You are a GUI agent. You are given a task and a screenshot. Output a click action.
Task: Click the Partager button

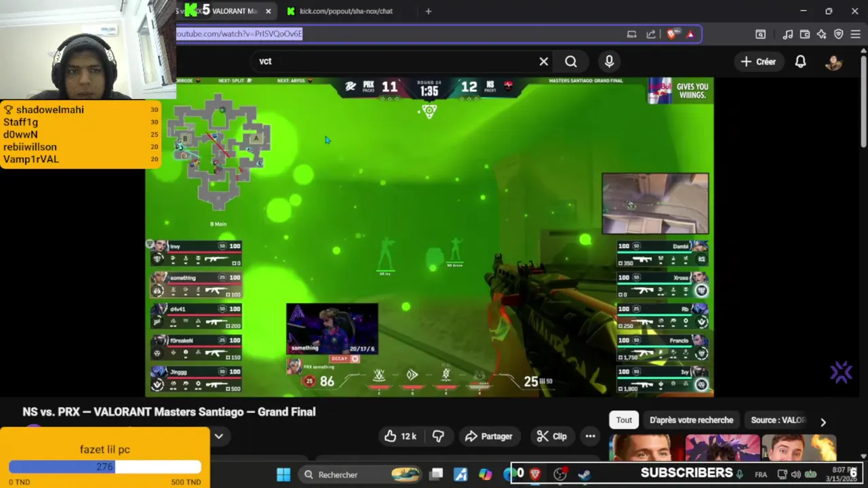(x=488, y=436)
